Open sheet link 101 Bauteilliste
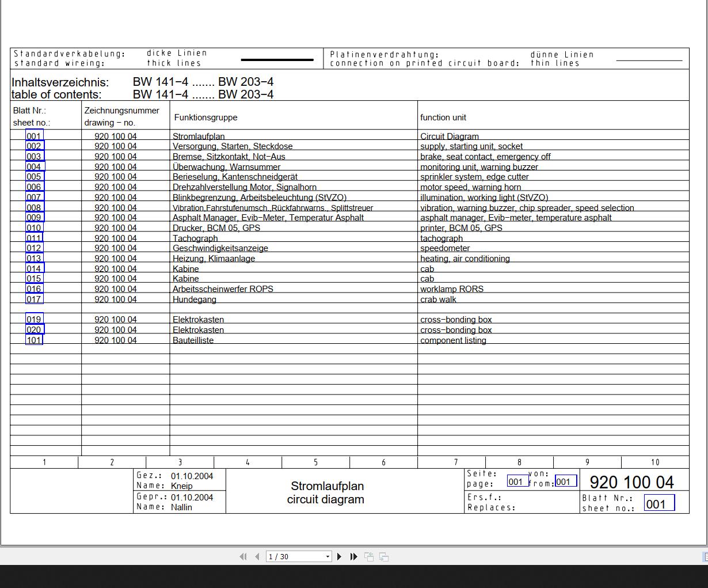 (x=35, y=340)
